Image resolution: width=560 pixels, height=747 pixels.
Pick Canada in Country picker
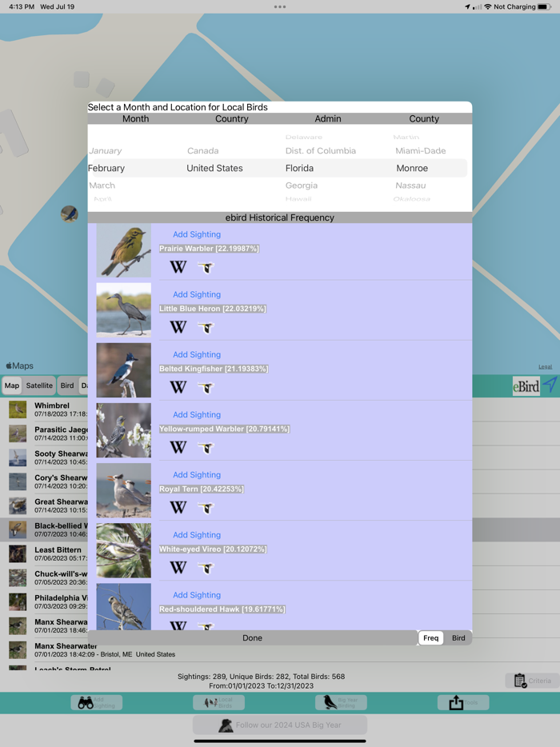click(x=203, y=150)
